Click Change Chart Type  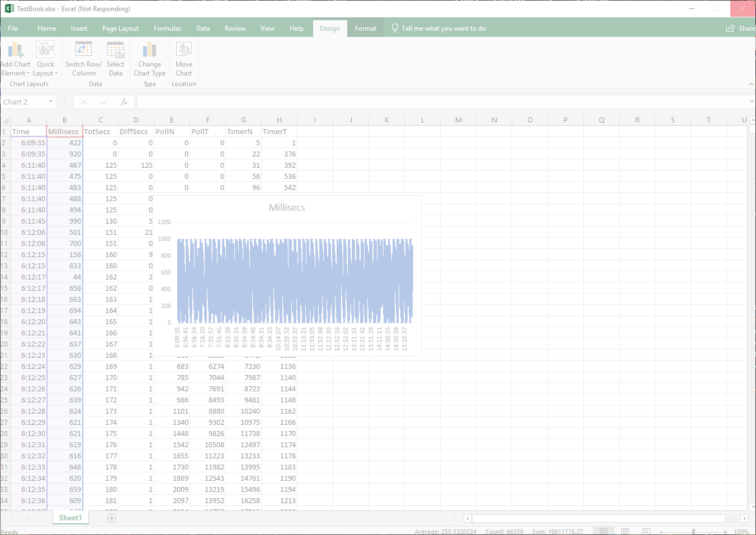point(149,59)
